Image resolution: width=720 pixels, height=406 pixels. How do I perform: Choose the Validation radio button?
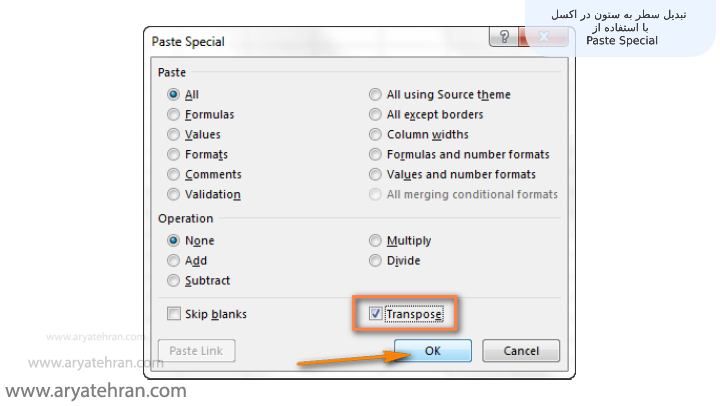pos(174,195)
